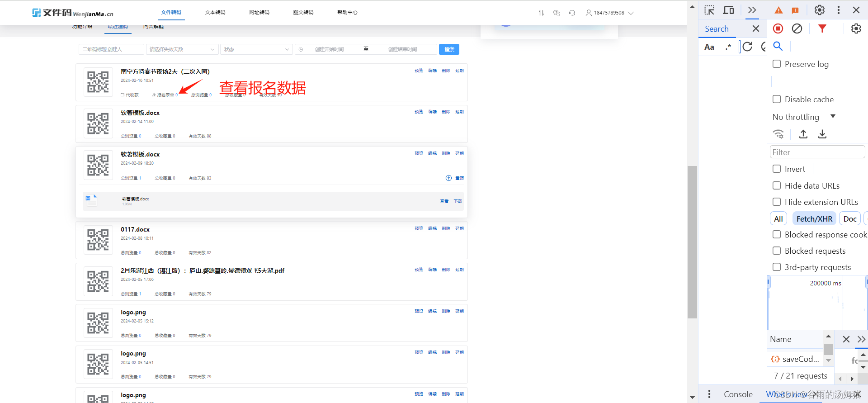Open the drawer three-dot menu near Console
The width and height of the screenshot is (868, 403).
709,394
